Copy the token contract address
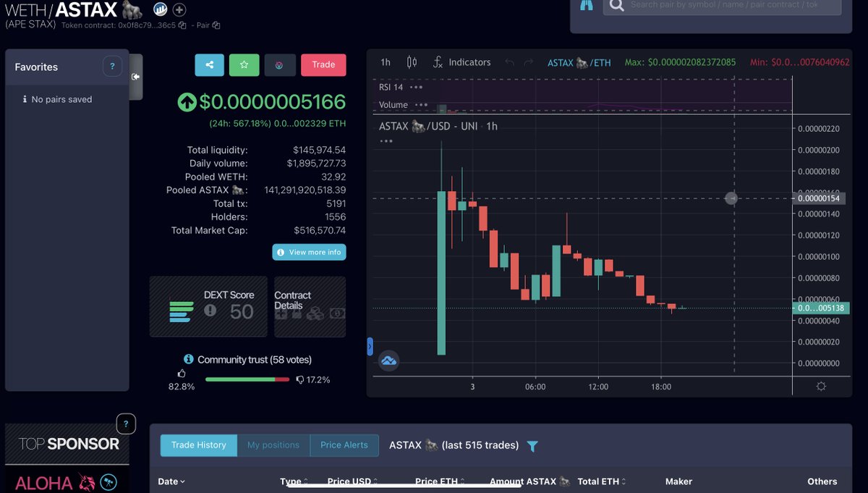Image resolution: width=868 pixels, height=493 pixels. [x=184, y=25]
